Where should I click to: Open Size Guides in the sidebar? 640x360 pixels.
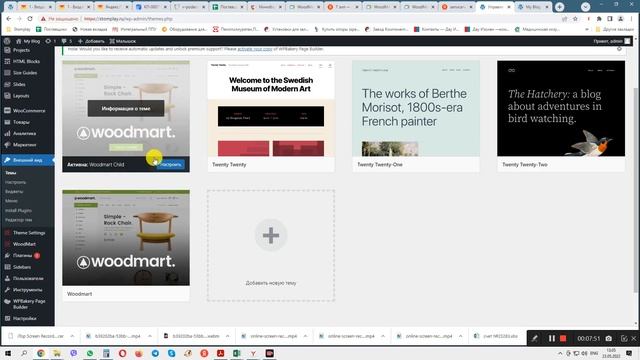(24, 73)
